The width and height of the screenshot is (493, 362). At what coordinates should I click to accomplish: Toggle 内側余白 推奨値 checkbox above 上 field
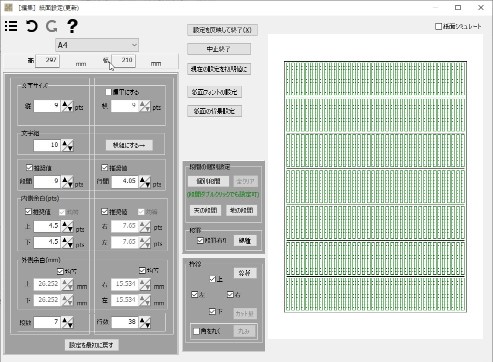coord(29,211)
